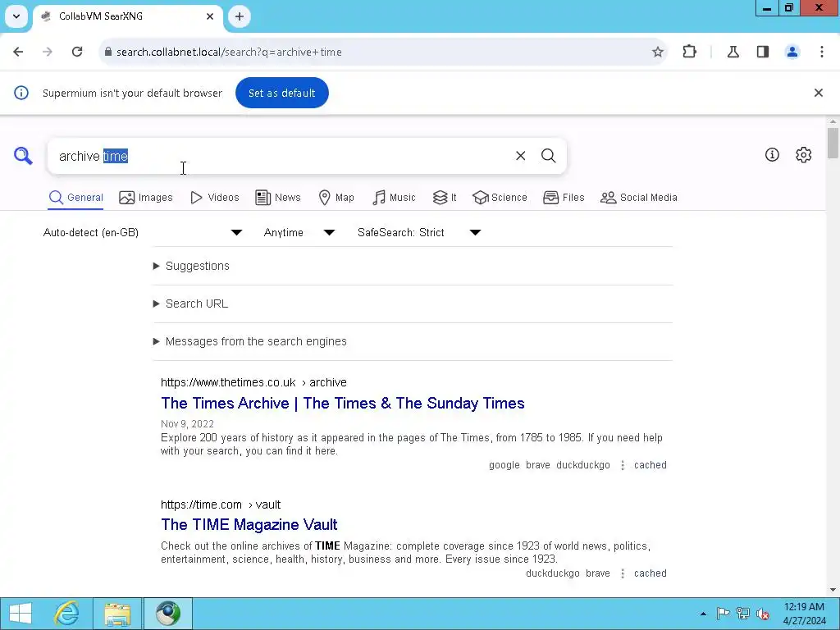Open cached copy of TIME Vault
840x630 pixels.
tap(651, 573)
